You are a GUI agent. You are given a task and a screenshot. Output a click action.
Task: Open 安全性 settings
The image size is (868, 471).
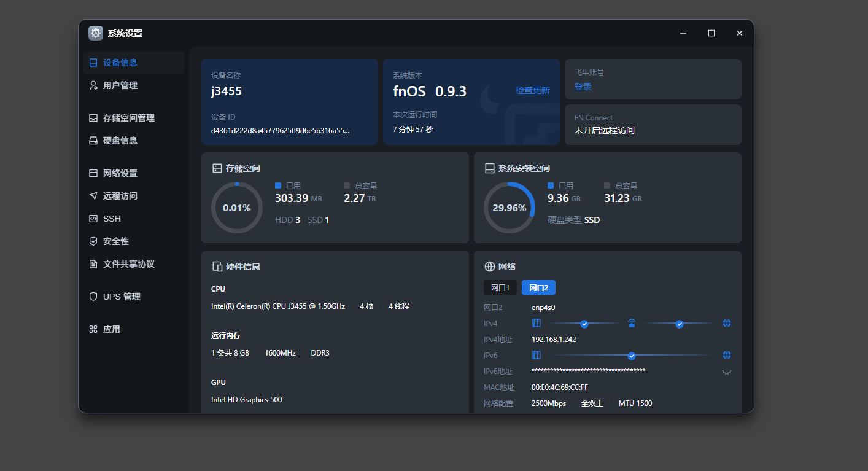click(x=134, y=241)
